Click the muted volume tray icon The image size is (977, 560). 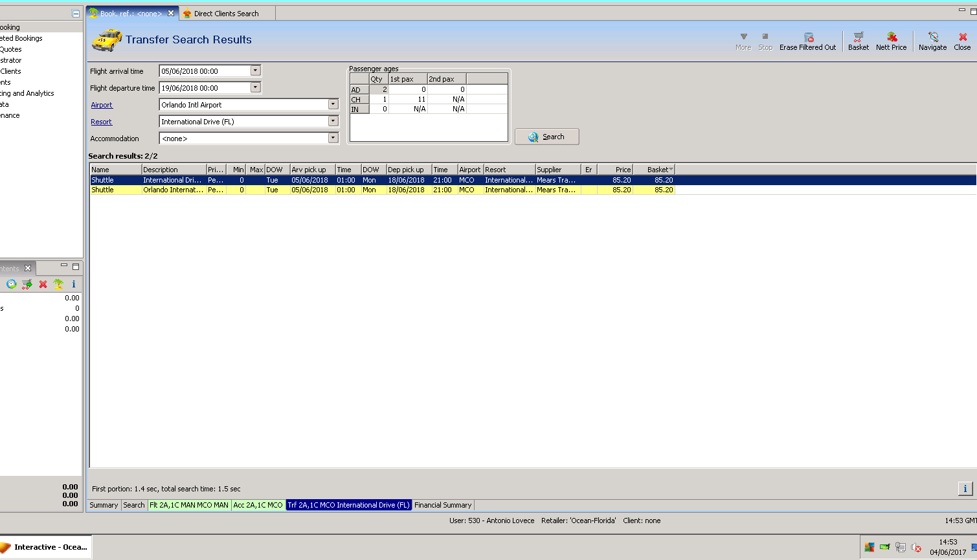pos(916,548)
